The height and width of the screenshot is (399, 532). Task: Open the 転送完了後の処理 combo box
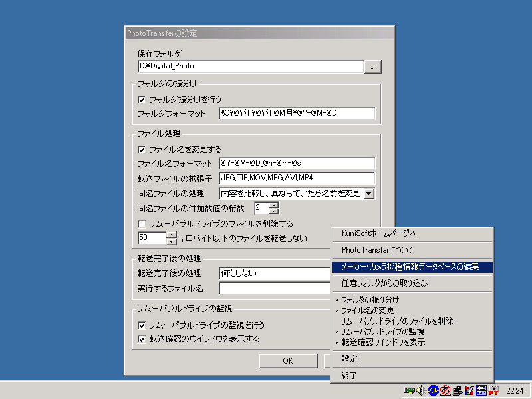tap(275, 273)
